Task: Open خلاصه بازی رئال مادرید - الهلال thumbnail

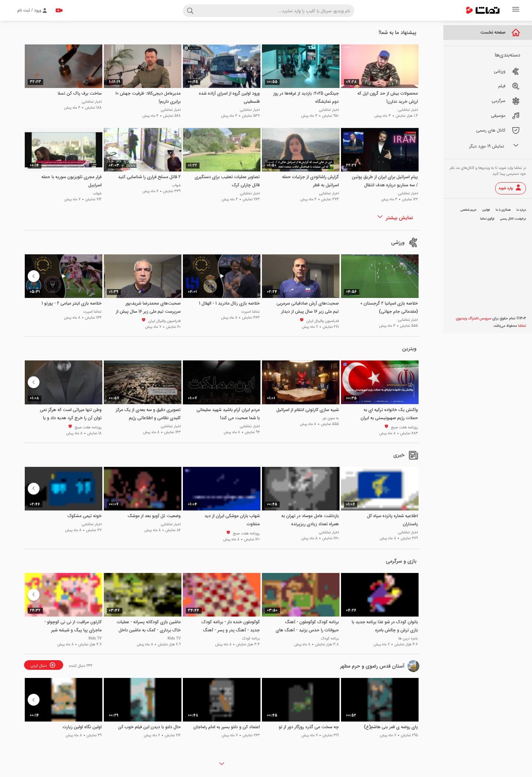Action: 222,276
